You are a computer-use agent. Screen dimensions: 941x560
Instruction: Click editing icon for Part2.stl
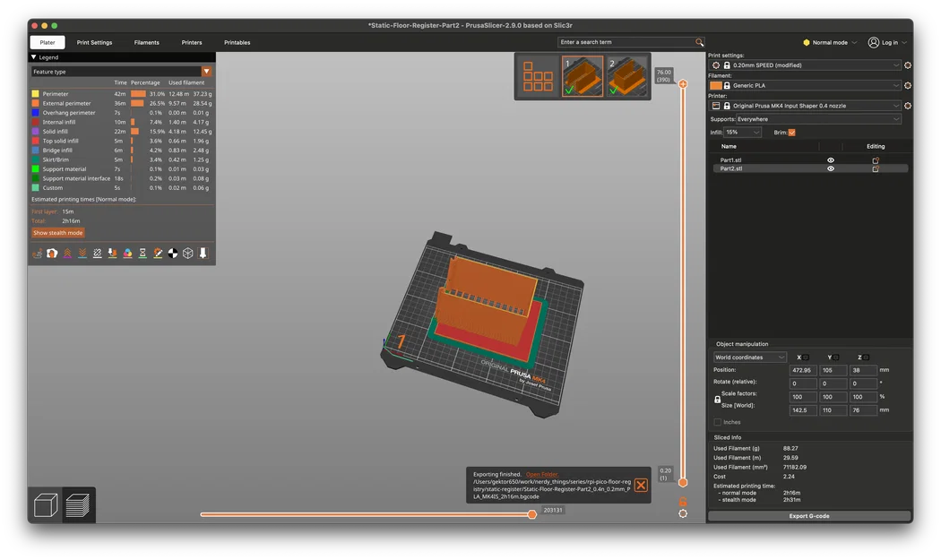(876, 168)
